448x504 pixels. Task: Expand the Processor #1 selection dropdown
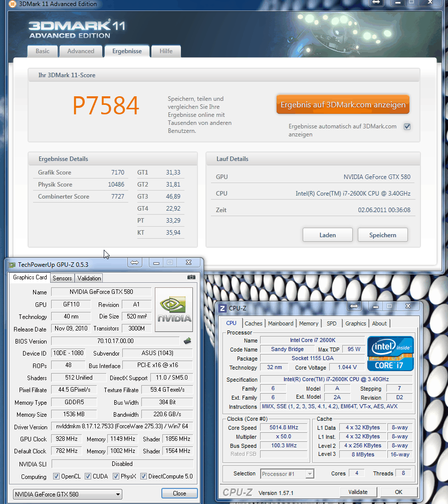[x=287, y=473]
